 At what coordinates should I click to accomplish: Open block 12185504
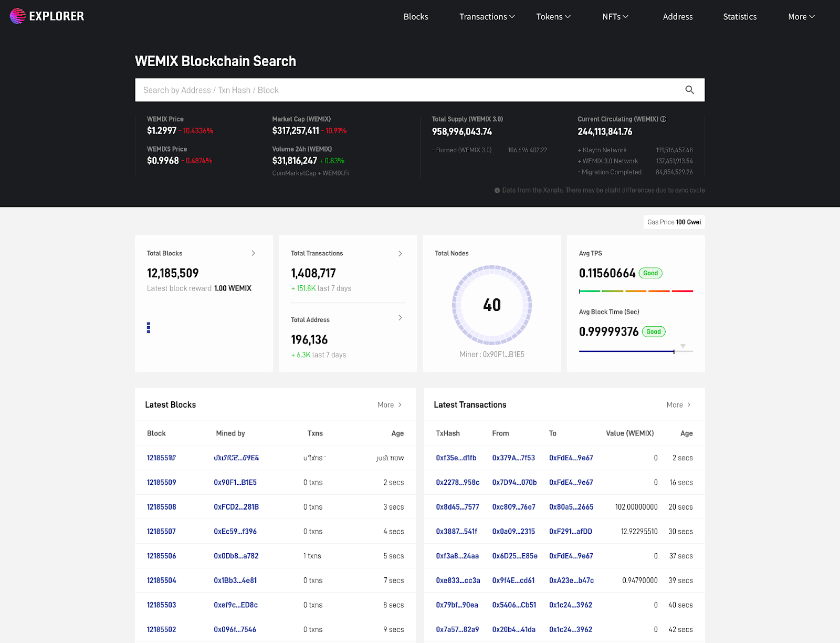162,580
